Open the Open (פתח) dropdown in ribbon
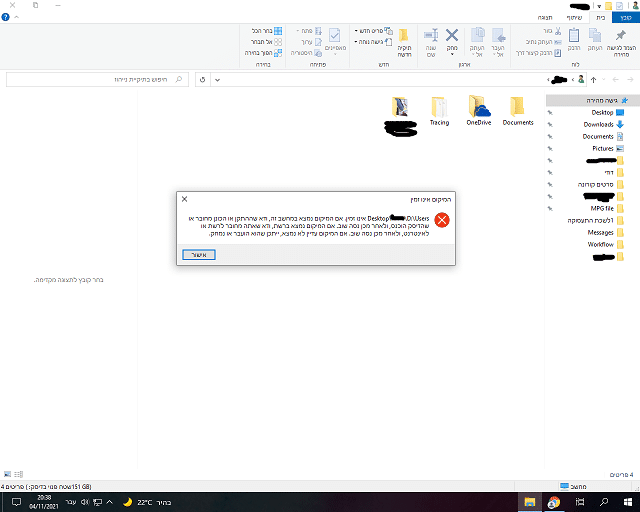The image size is (640, 512). [309, 31]
